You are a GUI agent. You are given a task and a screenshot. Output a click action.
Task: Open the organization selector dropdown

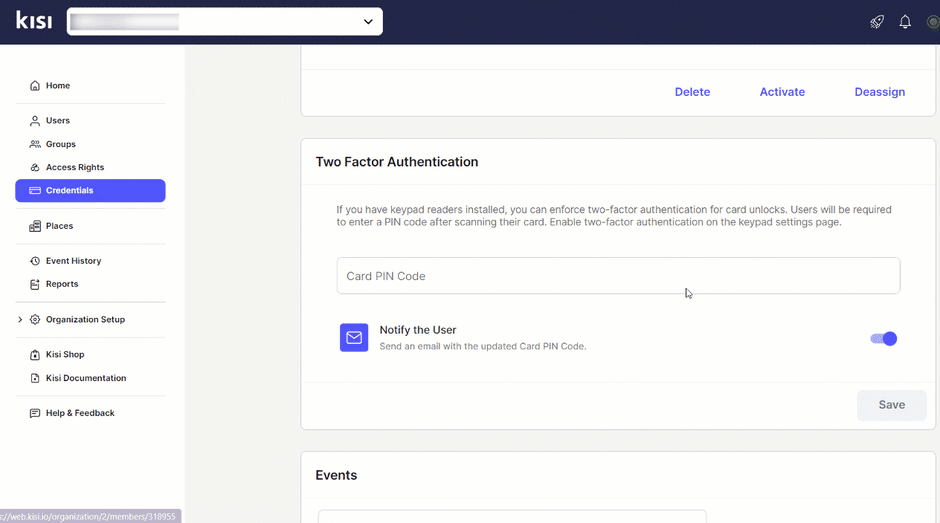point(225,22)
